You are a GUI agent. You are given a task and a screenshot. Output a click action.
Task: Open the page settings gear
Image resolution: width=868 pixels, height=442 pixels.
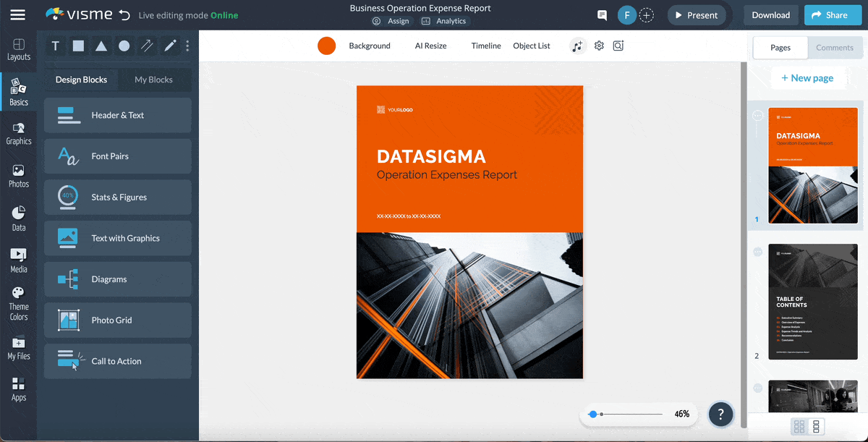tap(599, 46)
